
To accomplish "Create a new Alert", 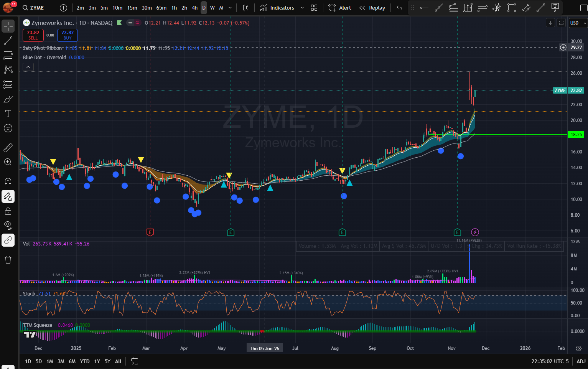I will 340,8.
